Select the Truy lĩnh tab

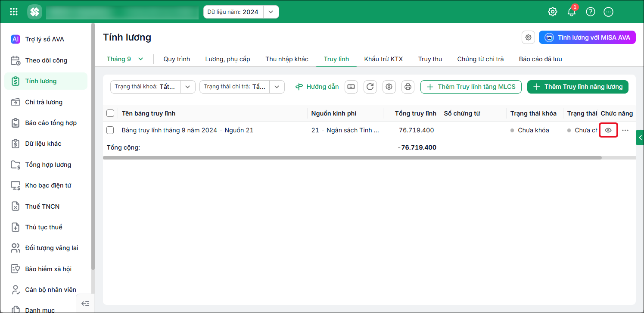(336, 59)
